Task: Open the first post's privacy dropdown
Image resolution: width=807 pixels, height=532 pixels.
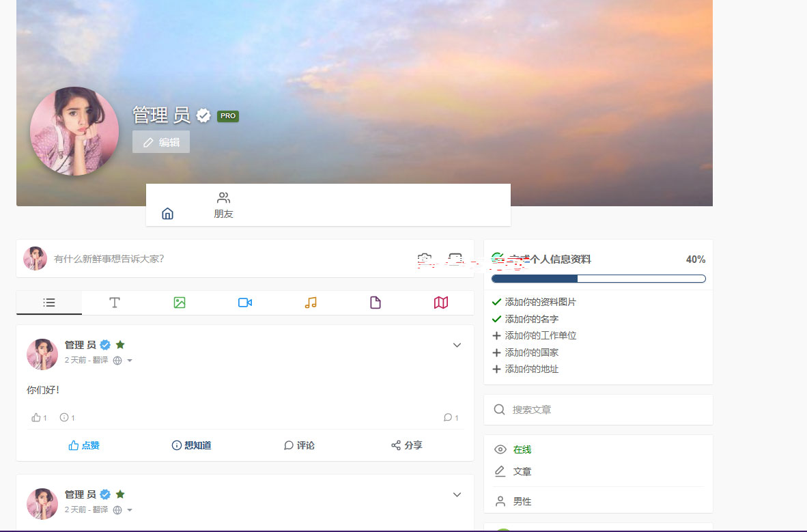Action: 123,361
